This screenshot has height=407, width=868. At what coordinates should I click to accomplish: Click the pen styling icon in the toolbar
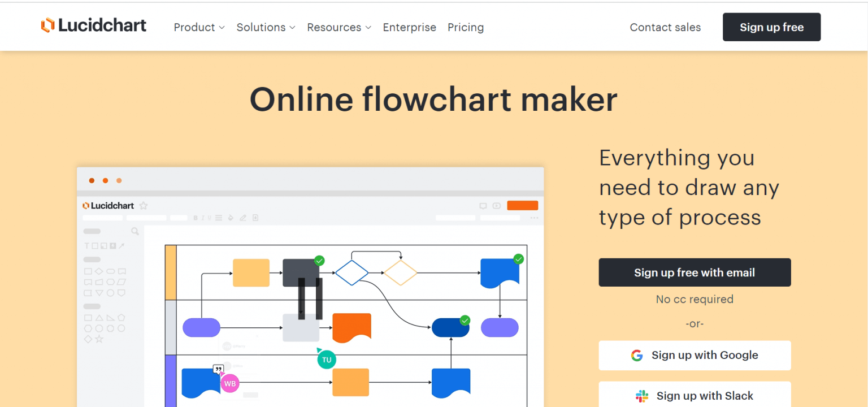point(242,218)
